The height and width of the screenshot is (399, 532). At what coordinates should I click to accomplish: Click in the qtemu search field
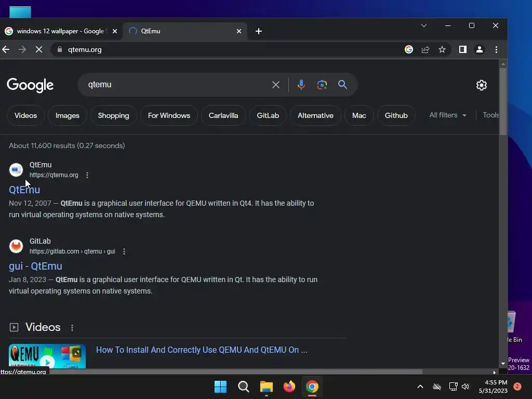pyautogui.click(x=177, y=85)
